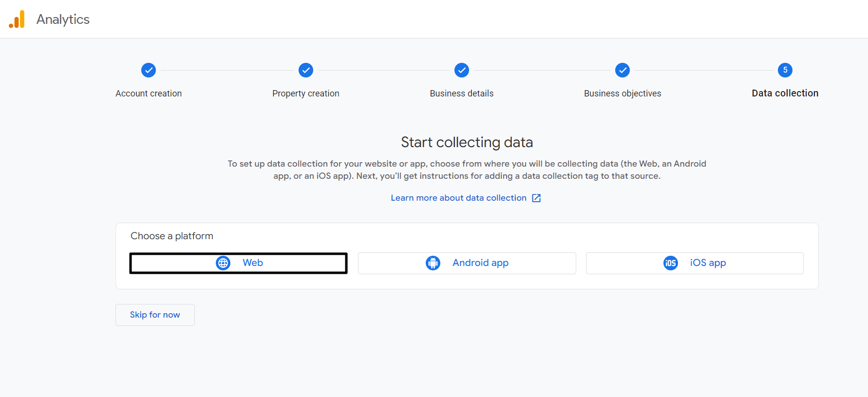This screenshot has height=397, width=868.
Task: Click the Google Analytics logo icon
Action: point(17,19)
